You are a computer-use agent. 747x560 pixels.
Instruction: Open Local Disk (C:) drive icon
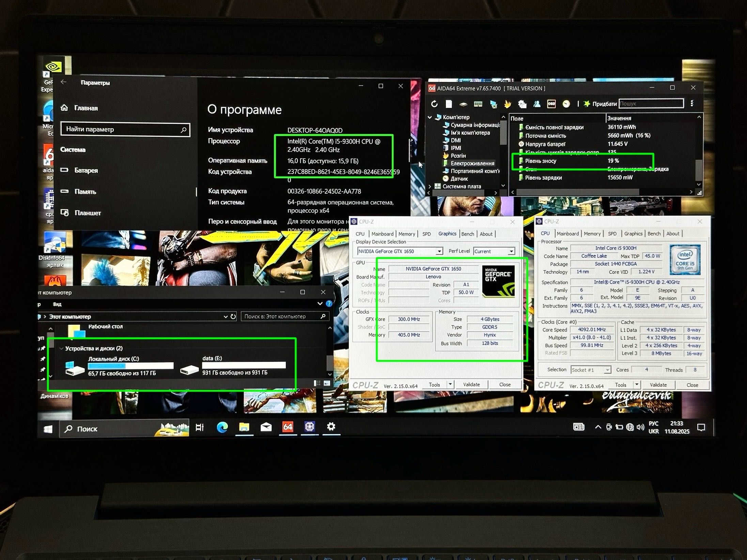click(x=75, y=368)
